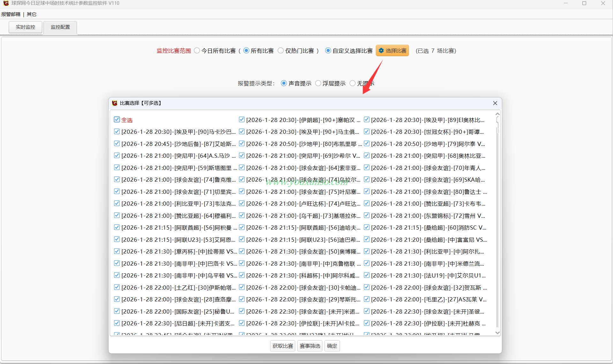613x364 pixels.
Task: Select the 今日所有比赛 radio button
Action: (x=197, y=51)
